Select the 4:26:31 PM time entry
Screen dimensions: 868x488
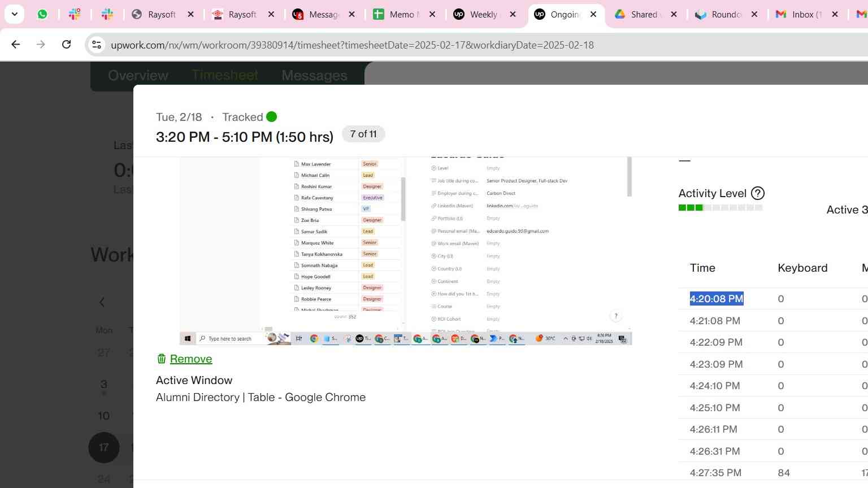(715, 451)
